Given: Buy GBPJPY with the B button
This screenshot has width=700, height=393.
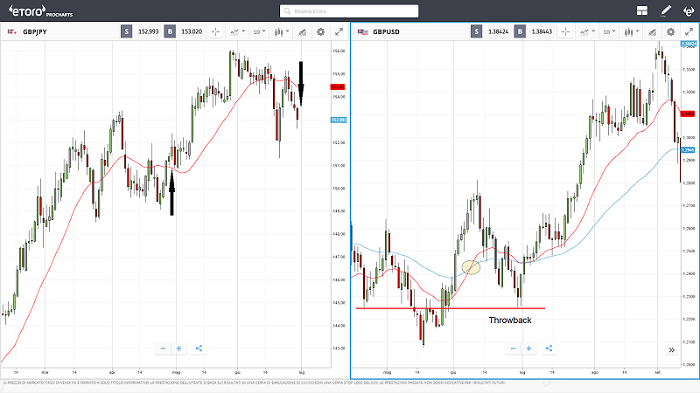Looking at the screenshot, I should [x=170, y=32].
